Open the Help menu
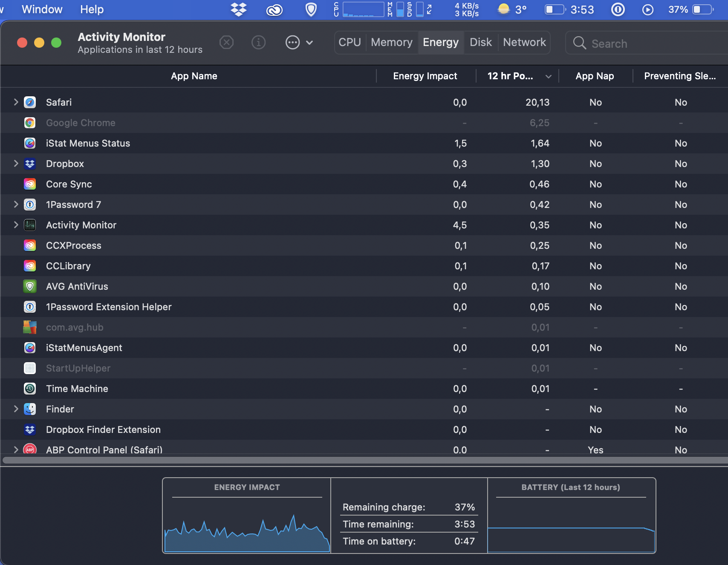This screenshot has width=728, height=565. pyautogui.click(x=92, y=9)
